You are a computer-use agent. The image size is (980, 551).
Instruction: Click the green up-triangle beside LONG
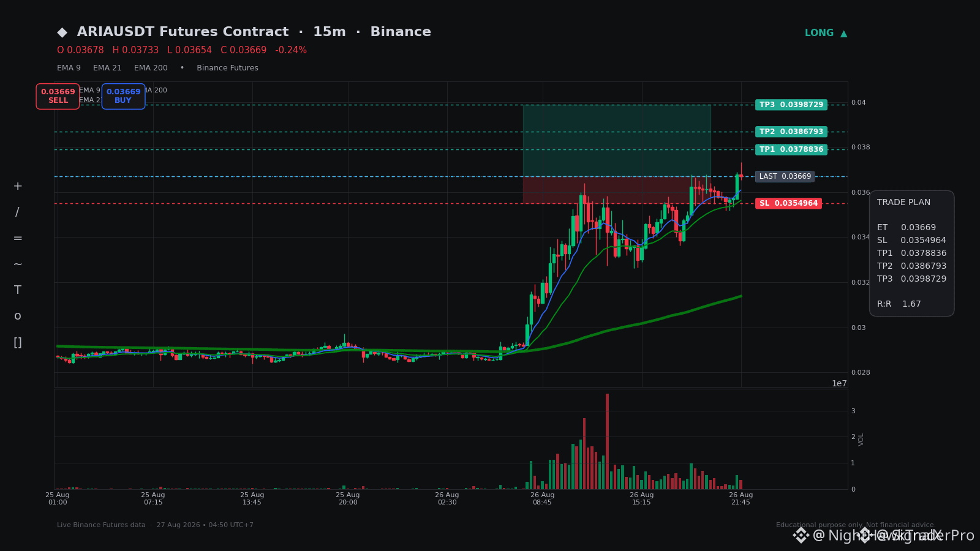click(844, 34)
